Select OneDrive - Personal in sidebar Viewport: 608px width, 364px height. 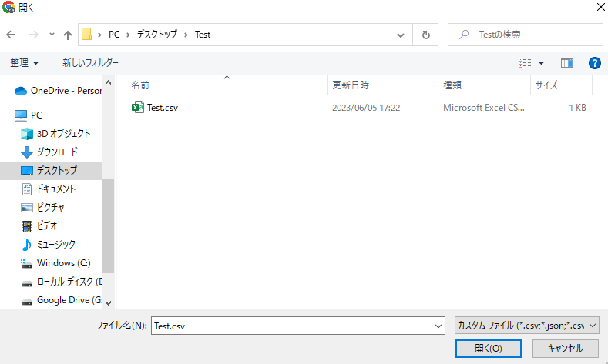pyautogui.click(x=58, y=91)
